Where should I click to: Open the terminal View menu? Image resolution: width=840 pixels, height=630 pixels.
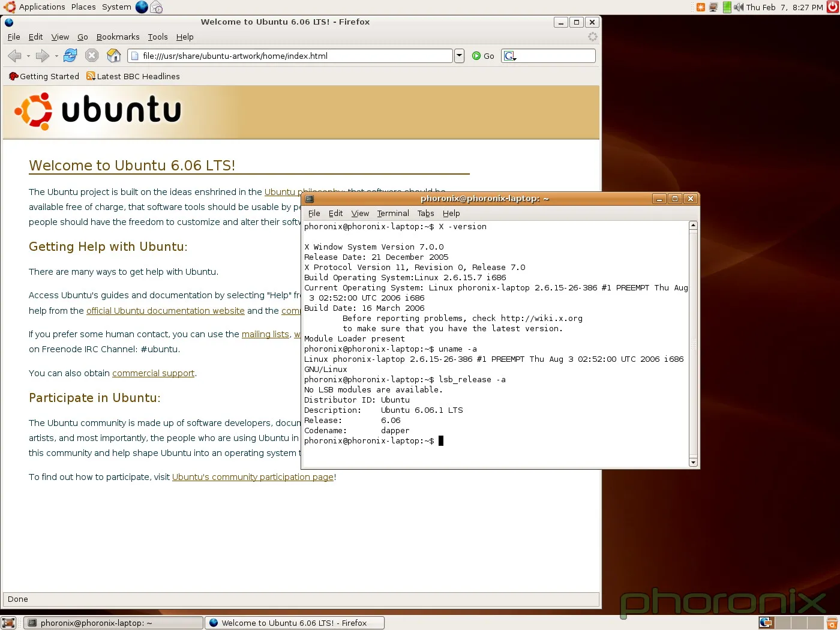tap(360, 213)
